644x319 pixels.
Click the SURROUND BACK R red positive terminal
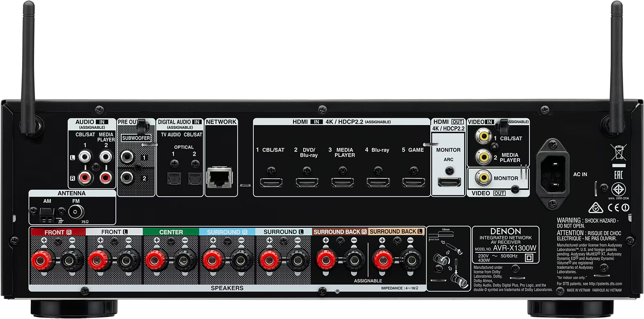(x=326, y=261)
